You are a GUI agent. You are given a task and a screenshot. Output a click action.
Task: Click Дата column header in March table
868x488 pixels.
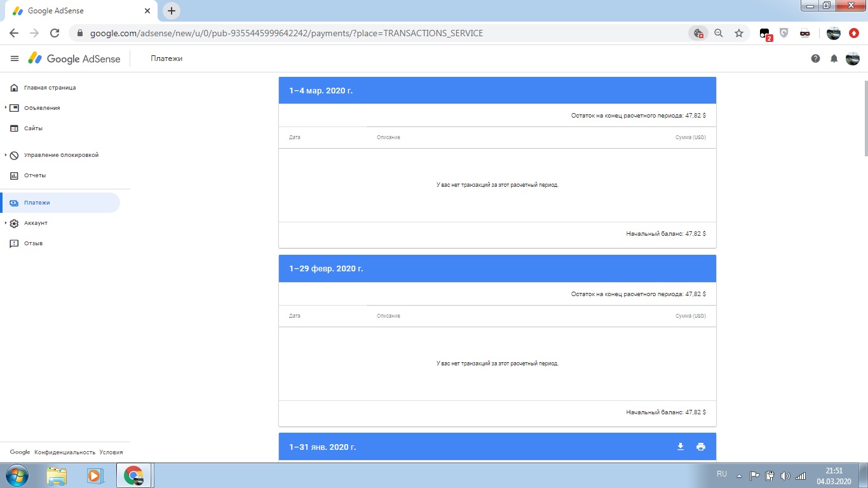(x=294, y=137)
